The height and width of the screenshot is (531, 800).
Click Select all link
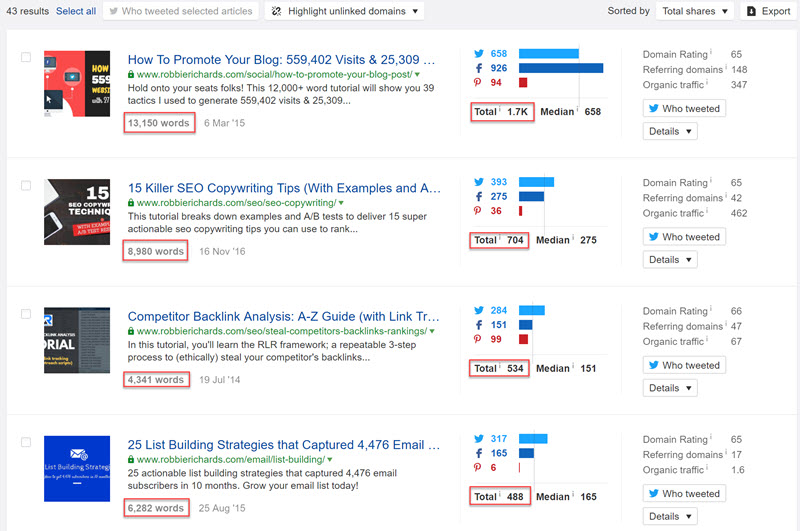point(76,11)
